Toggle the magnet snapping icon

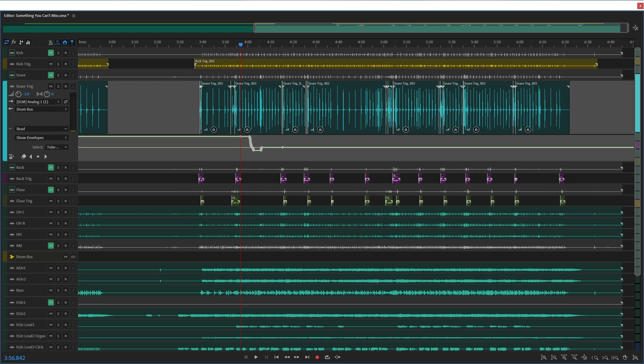(x=65, y=42)
